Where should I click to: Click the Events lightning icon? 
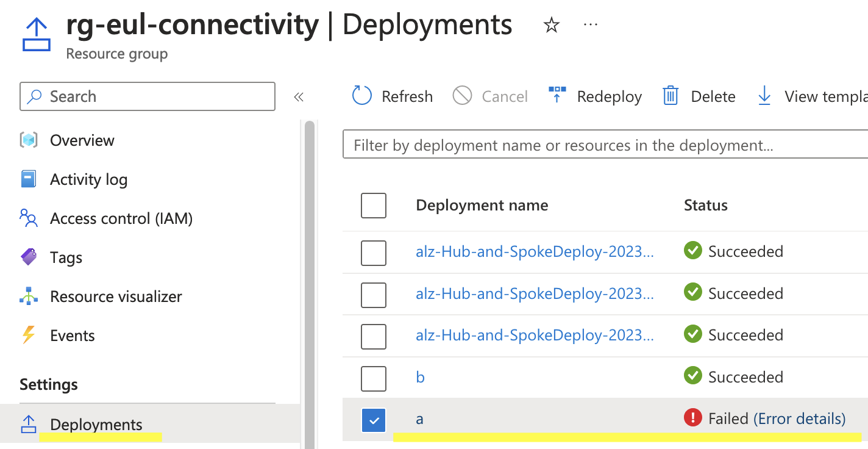click(x=28, y=335)
